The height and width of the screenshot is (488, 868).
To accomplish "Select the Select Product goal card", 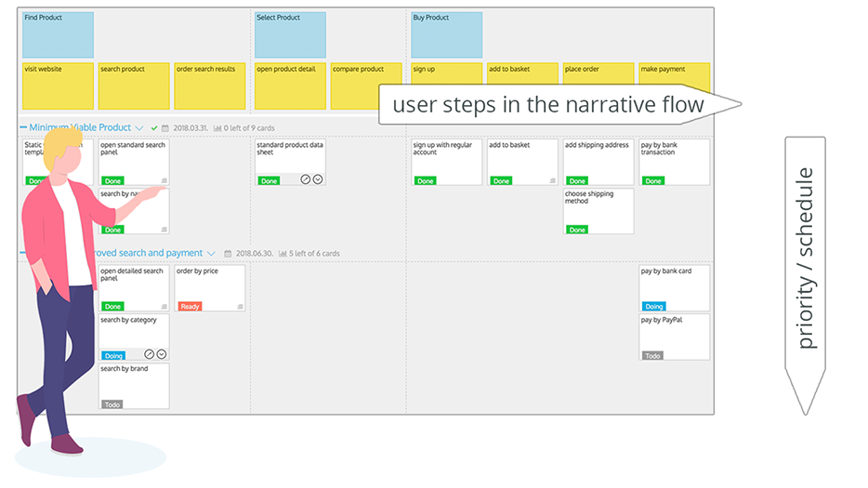I will pyautogui.click(x=290, y=35).
